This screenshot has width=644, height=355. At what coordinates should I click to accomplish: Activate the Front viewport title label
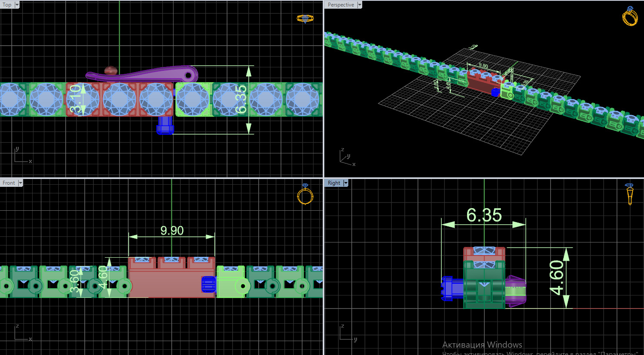[9, 183]
